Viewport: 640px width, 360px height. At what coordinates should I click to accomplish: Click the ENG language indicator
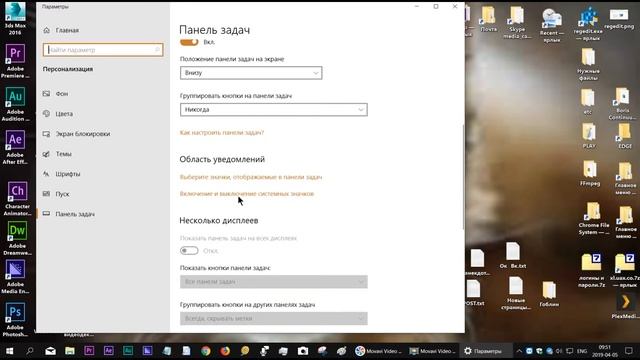click(x=582, y=351)
